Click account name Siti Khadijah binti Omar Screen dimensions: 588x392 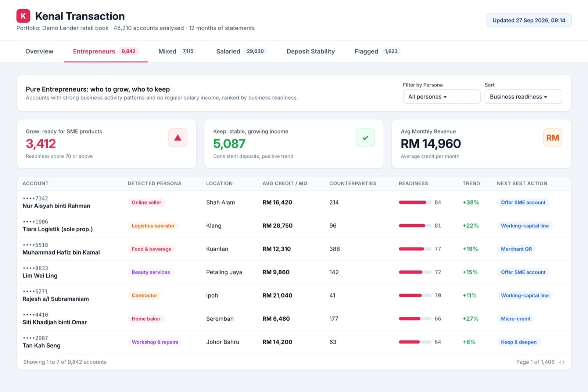coord(55,322)
